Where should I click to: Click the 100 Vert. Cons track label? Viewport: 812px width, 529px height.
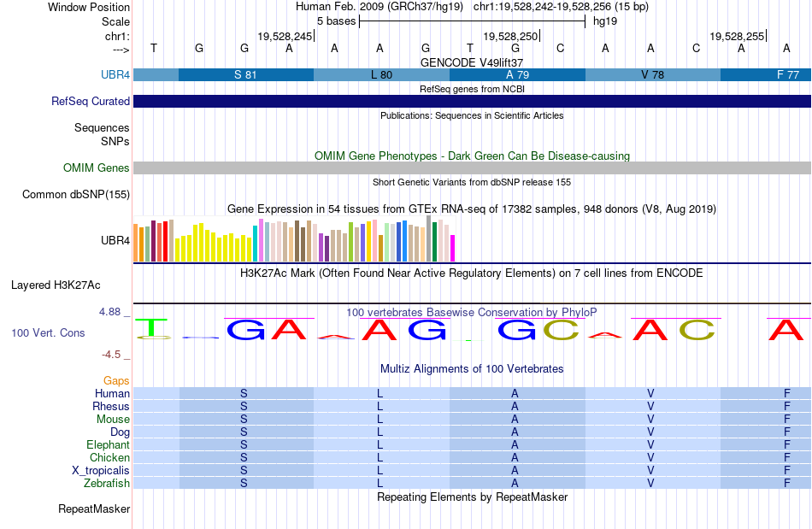(48, 332)
